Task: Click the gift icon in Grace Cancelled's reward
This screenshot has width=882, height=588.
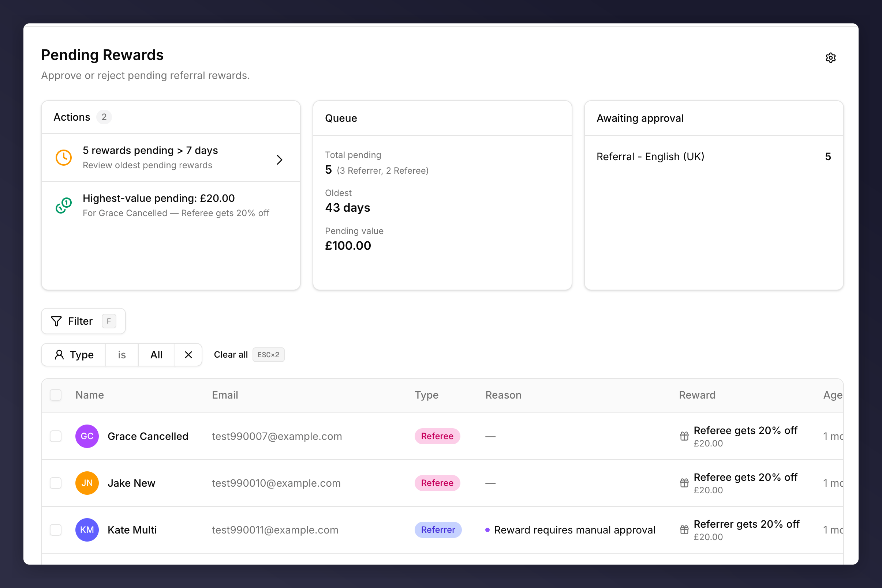Action: (684, 436)
